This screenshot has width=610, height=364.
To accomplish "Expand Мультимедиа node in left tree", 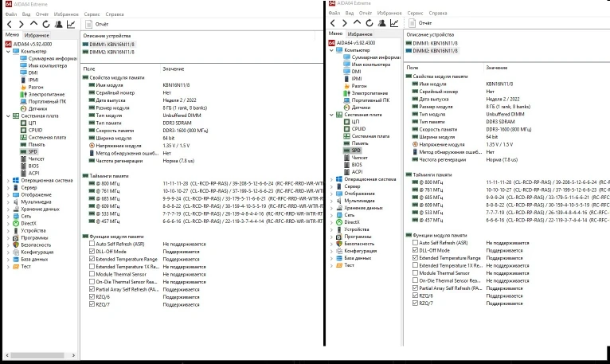I will click(8, 202).
